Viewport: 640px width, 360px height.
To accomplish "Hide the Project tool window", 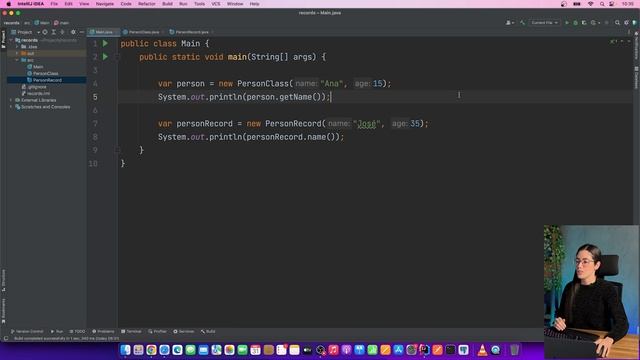I will (x=82, y=32).
